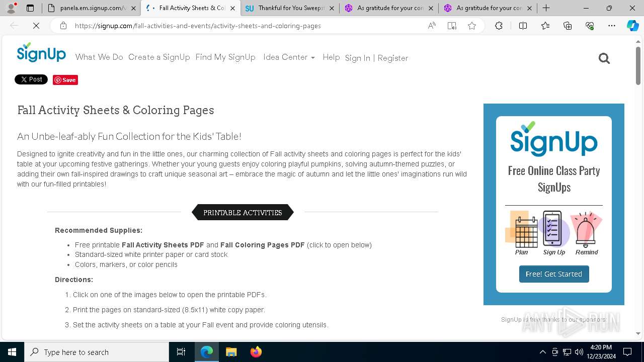Open the taskbar clock and date

pyautogui.click(x=601, y=352)
